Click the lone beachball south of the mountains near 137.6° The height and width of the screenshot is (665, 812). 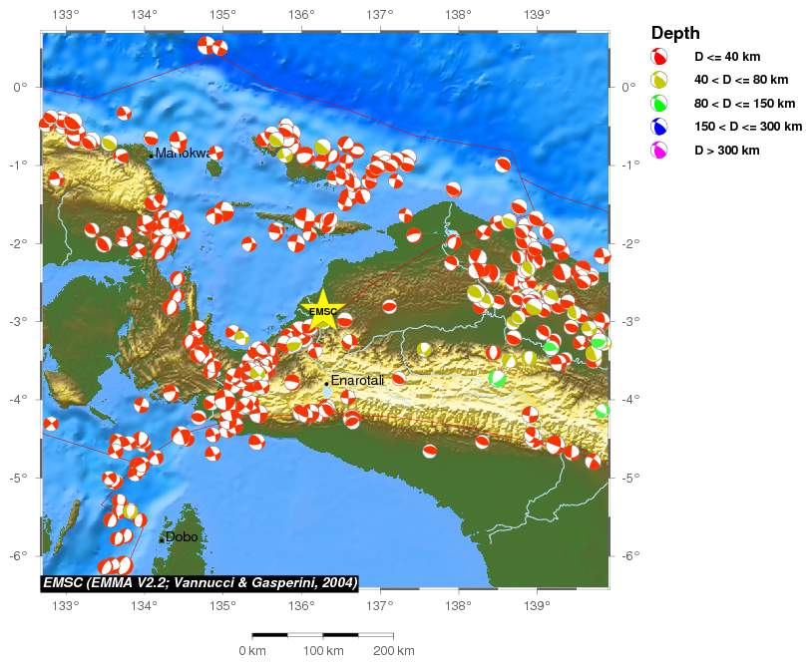pos(430,451)
